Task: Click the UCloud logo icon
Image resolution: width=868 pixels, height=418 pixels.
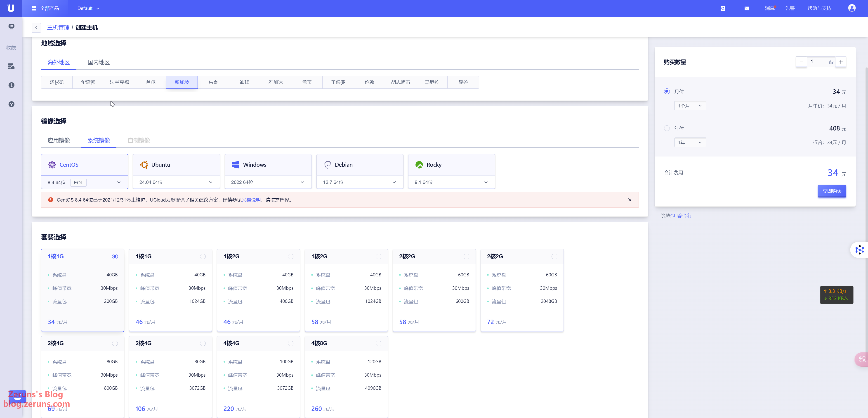Action: [x=11, y=8]
